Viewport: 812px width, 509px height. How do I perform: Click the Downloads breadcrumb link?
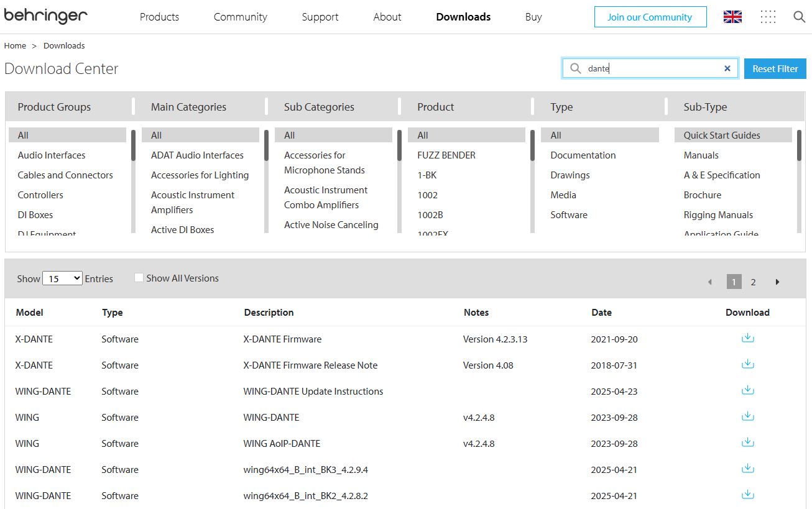click(64, 45)
